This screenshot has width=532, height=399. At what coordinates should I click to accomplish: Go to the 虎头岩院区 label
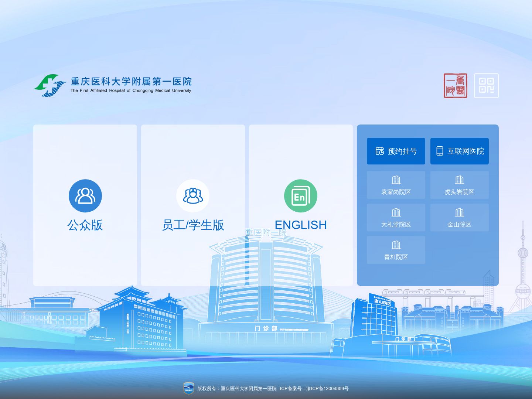click(x=460, y=192)
